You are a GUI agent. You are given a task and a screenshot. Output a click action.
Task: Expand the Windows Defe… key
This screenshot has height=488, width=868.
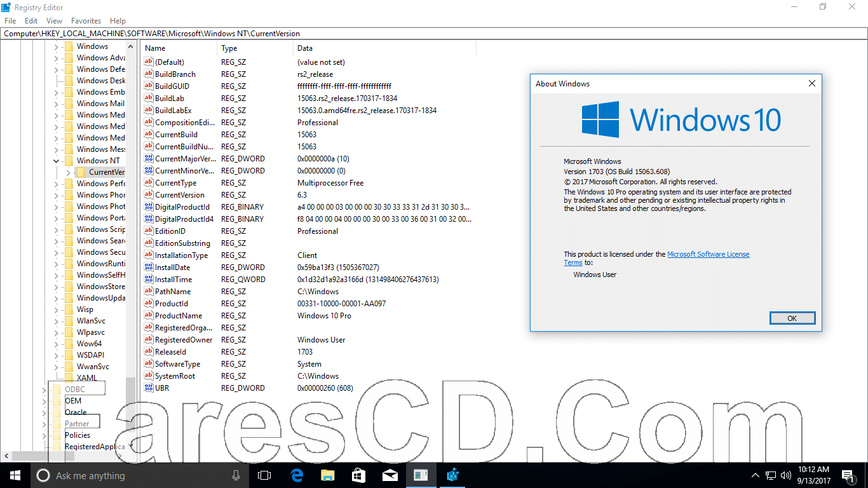[56, 69]
